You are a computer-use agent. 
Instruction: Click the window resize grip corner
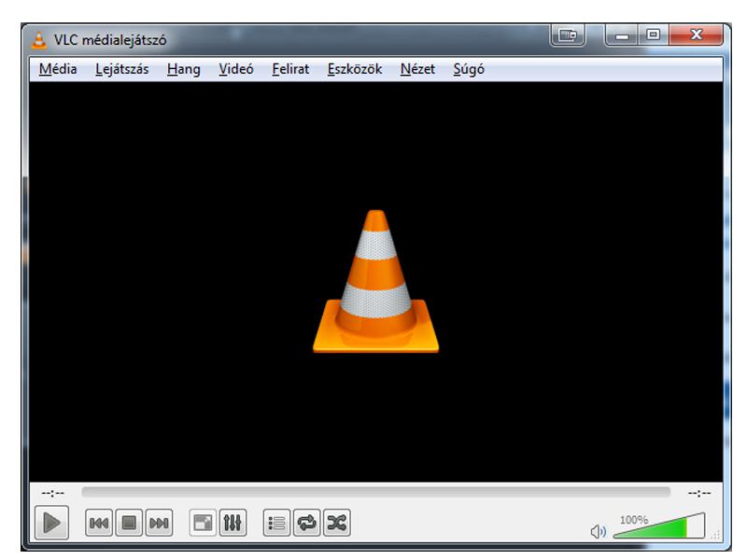tap(716, 535)
